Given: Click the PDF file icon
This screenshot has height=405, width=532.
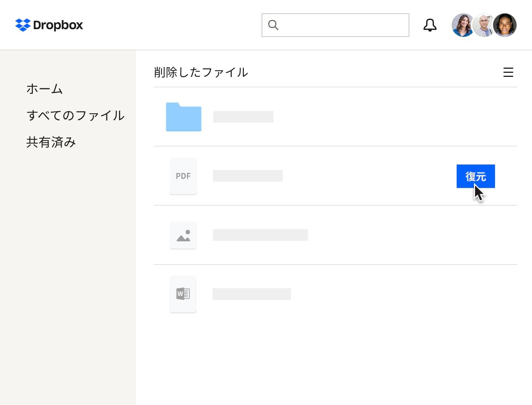Looking at the screenshot, I should [x=183, y=176].
